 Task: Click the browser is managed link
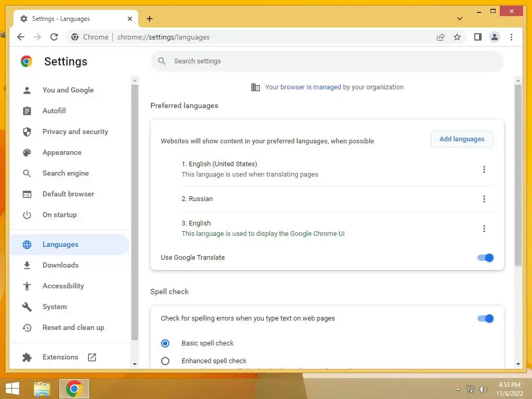click(311, 87)
